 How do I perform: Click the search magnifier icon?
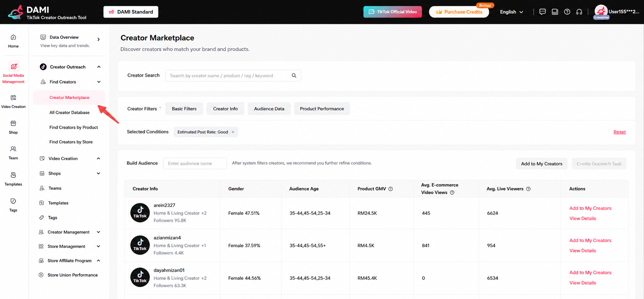294,76
